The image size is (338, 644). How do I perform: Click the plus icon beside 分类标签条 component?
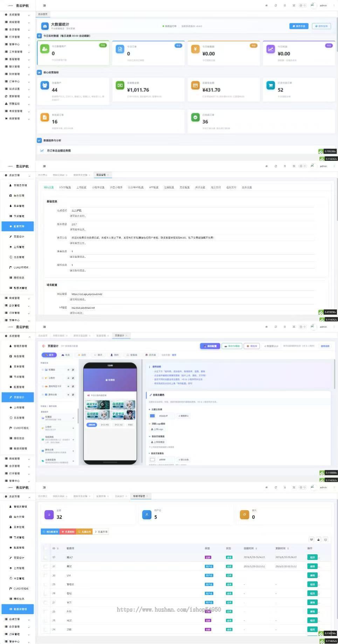(73, 461)
